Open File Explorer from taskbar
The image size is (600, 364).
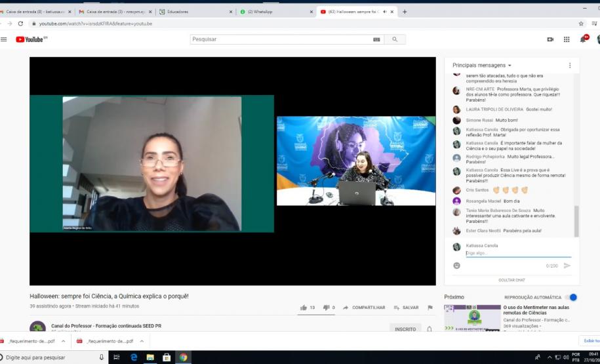tap(150, 357)
